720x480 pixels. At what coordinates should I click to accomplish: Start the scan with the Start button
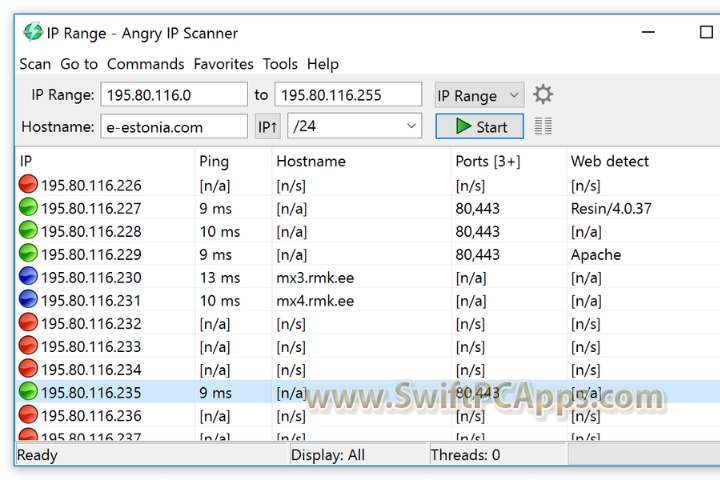479,126
